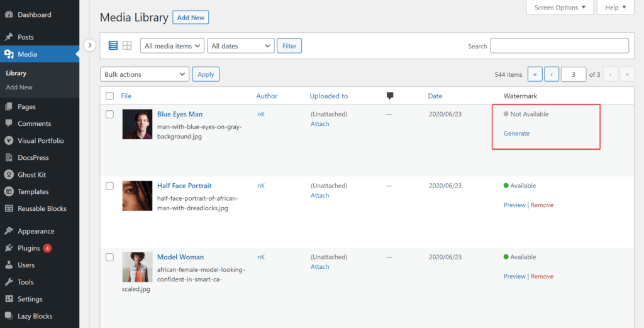This screenshot has height=328, width=644.
Task: Switch to list view icon
Action: 113,45
